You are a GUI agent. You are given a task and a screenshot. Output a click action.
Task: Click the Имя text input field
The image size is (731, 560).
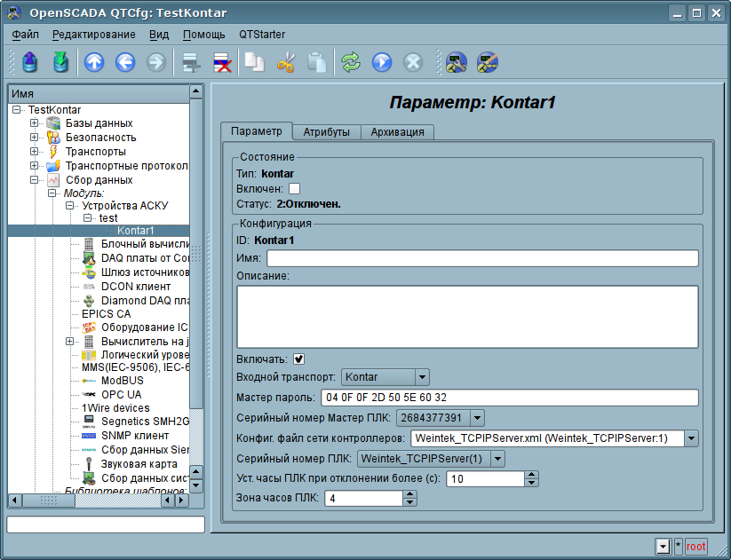(482, 258)
